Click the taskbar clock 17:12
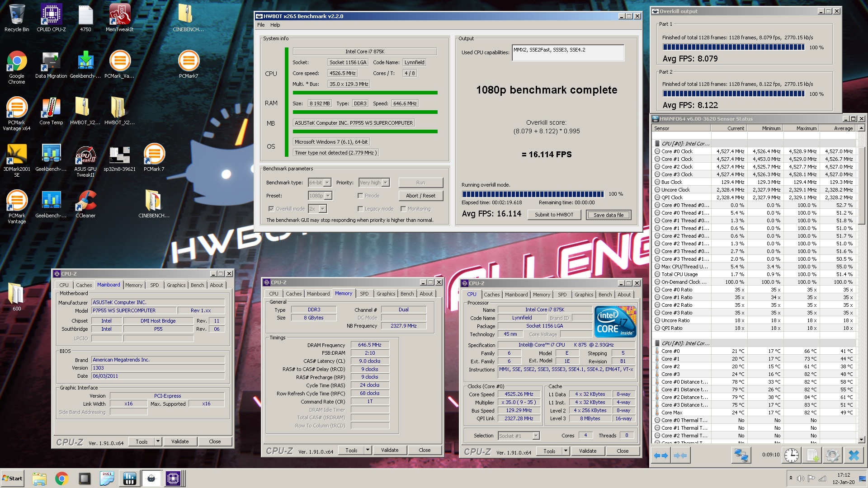Screen dimensions: 868x488 click(x=844, y=475)
